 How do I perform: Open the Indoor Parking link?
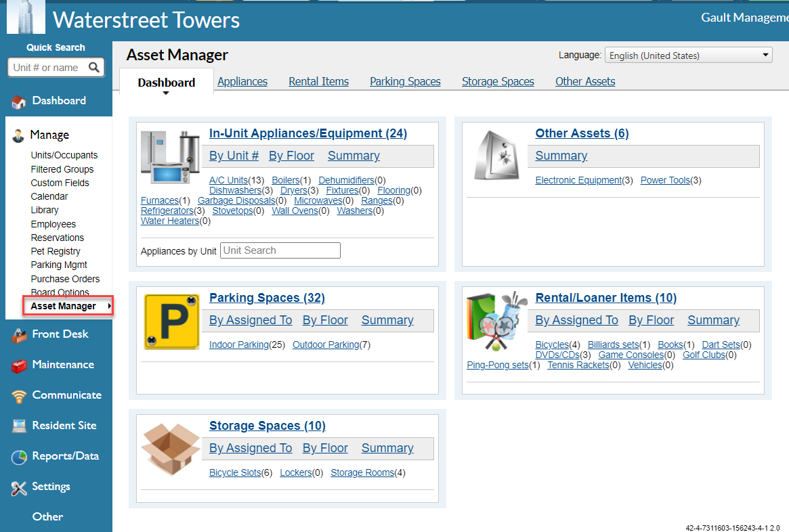(239, 345)
